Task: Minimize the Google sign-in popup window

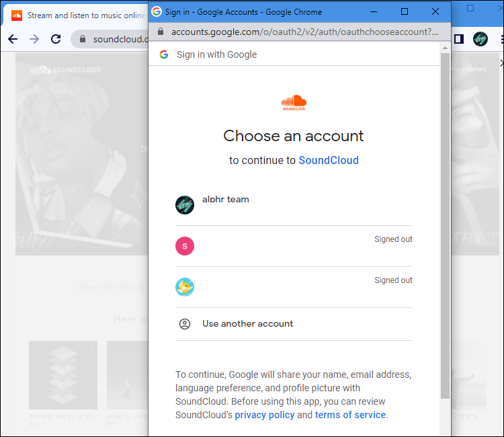Action: pos(374,12)
